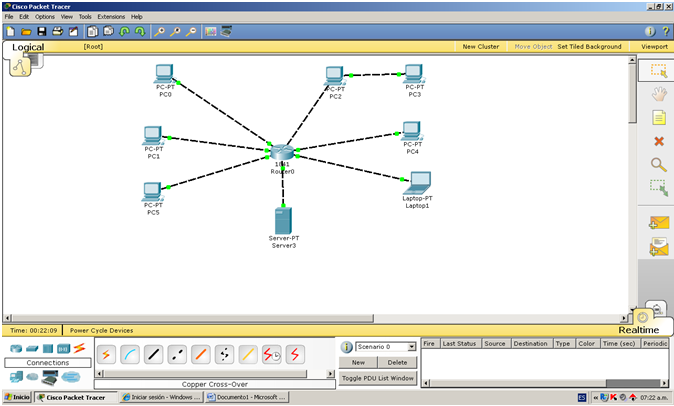Viewport: 674px width, 406px height.
Task: Pick the yellow Coaxial cable
Action: pos(248,355)
